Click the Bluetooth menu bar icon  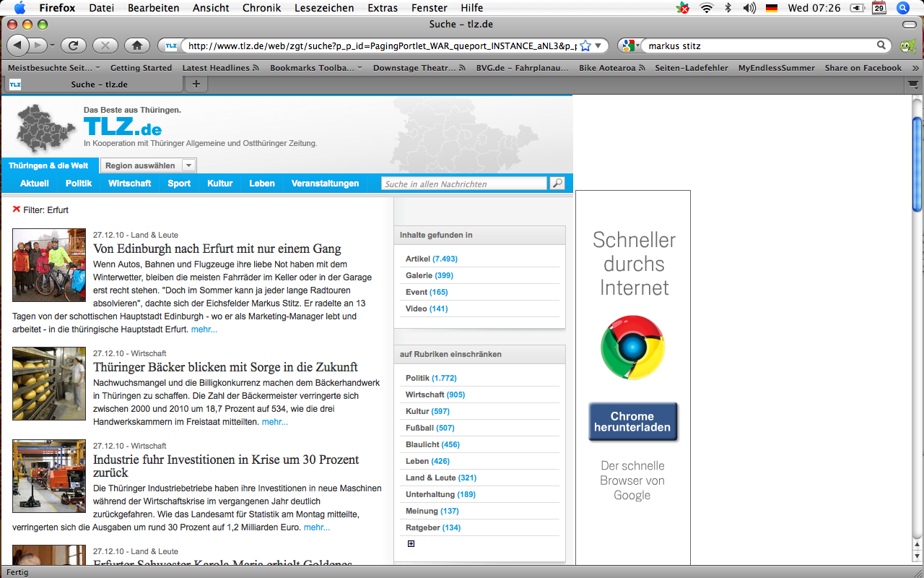[x=728, y=8]
